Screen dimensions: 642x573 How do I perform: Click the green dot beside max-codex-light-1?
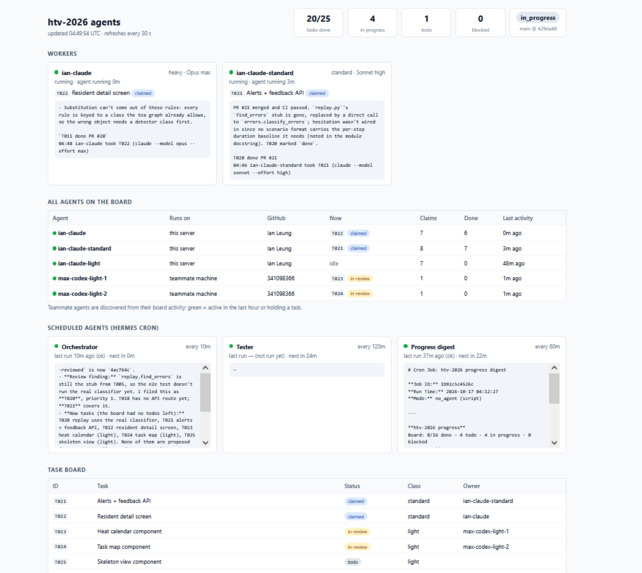(54, 279)
